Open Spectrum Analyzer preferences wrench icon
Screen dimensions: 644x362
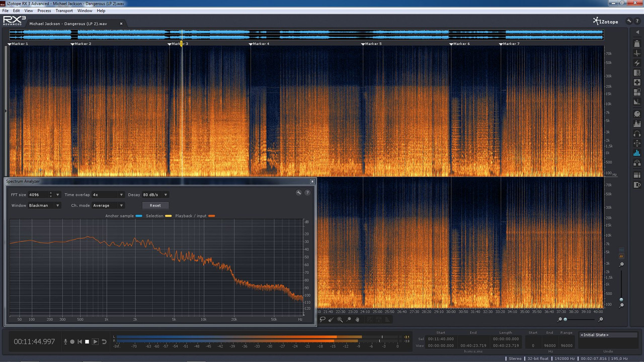click(298, 192)
